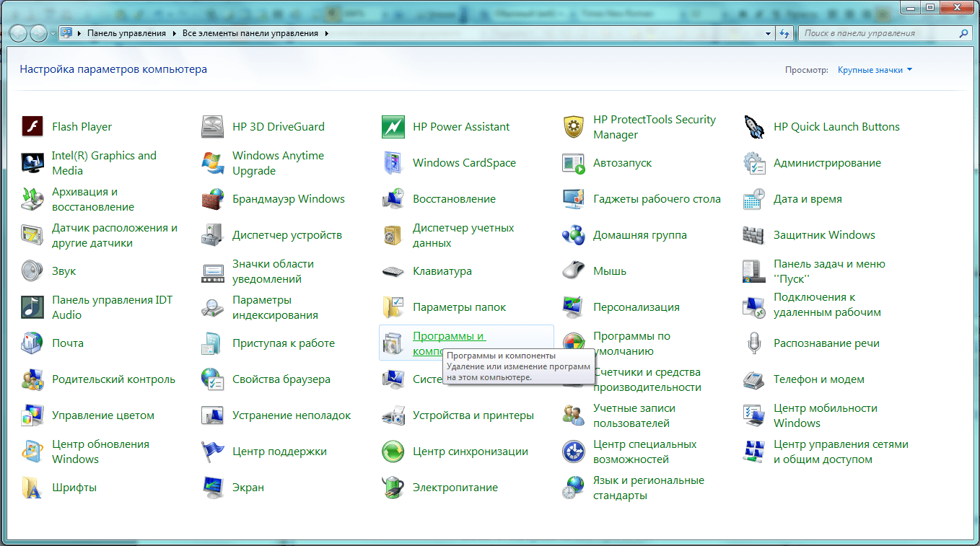This screenshot has width=980, height=546.
Task: Open Учетные записи пользователей link
Action: click(634, 415)
